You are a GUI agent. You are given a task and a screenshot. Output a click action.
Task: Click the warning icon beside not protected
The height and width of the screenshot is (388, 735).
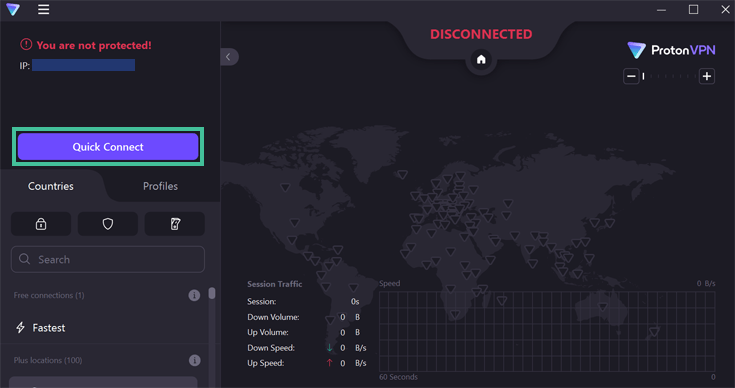click(x=26, y=45)
